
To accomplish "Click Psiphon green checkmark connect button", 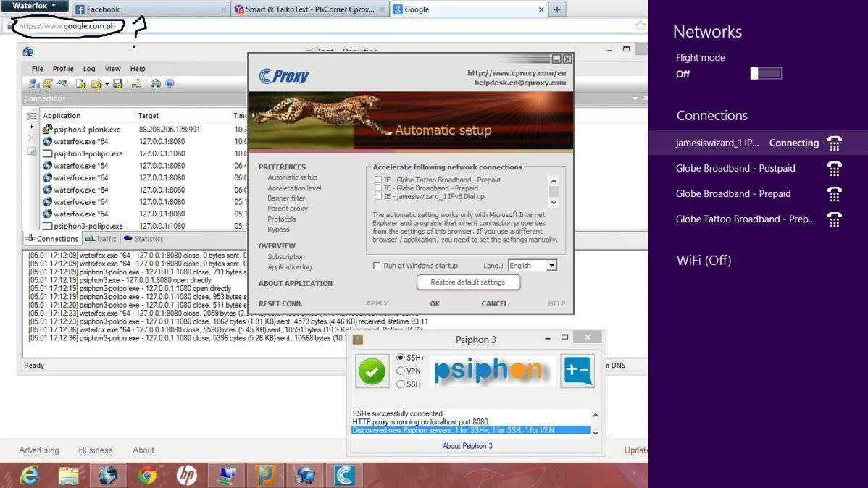I will pos(372,371).
